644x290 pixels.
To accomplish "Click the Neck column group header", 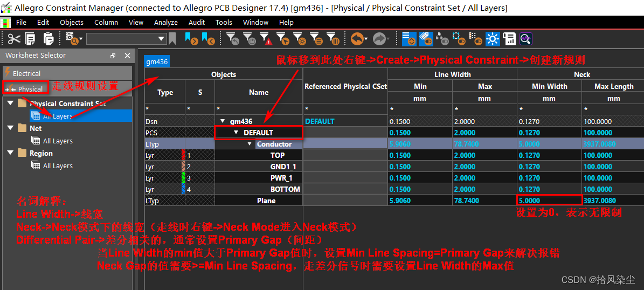I will click(x=581, y=74).
